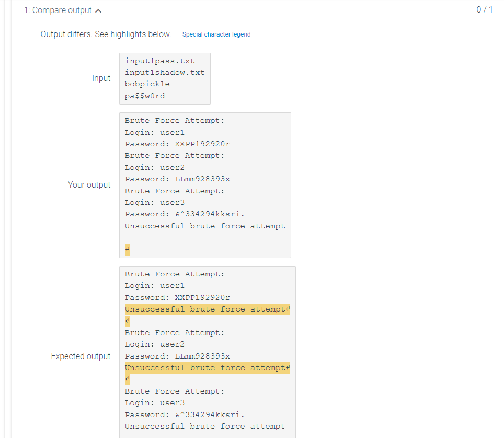Open the Special character legend link
The height and width of the screenshot is (438, 504).
click(216, 34)
